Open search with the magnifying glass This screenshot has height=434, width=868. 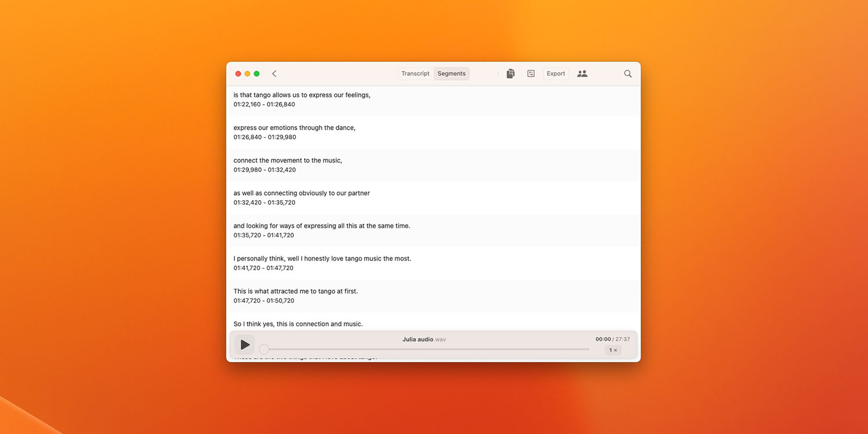[x=628, y=73]
